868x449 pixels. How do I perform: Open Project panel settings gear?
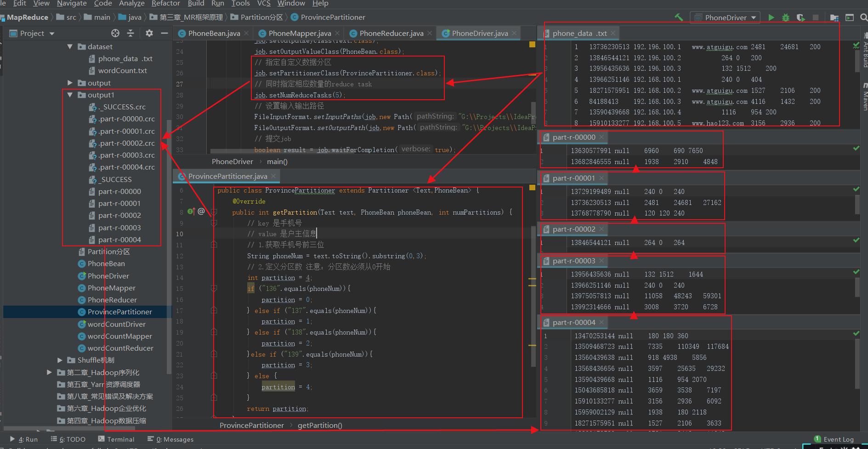pos(149,33)
